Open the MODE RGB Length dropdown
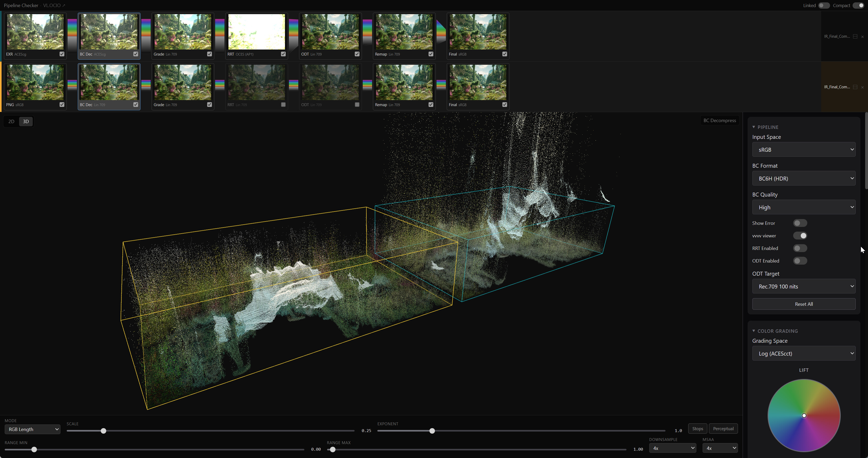 (x=33, y=429)
